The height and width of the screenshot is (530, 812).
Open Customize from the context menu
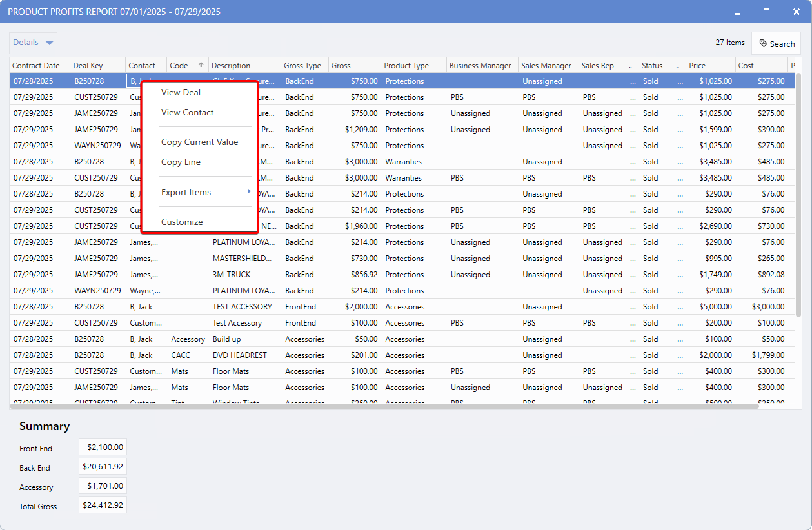pyautogui.click(x=182, y=222)
